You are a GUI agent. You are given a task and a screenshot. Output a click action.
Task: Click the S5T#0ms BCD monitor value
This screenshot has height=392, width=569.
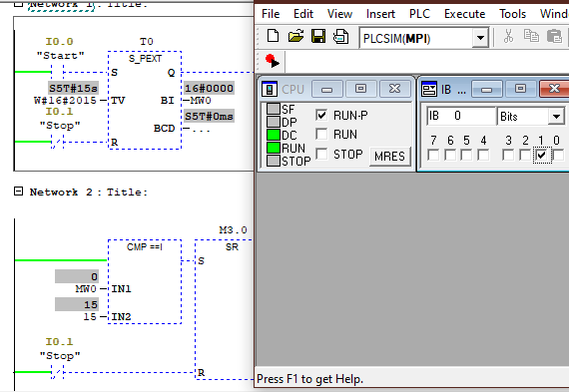[209, 117]
